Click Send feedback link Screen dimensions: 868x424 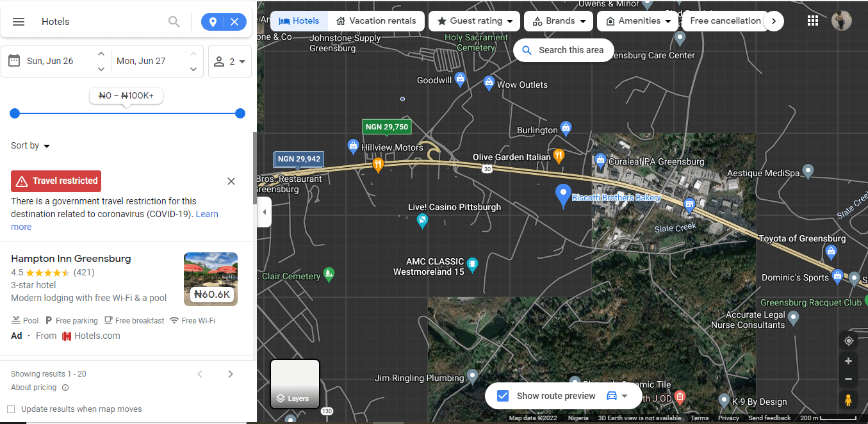769,418
